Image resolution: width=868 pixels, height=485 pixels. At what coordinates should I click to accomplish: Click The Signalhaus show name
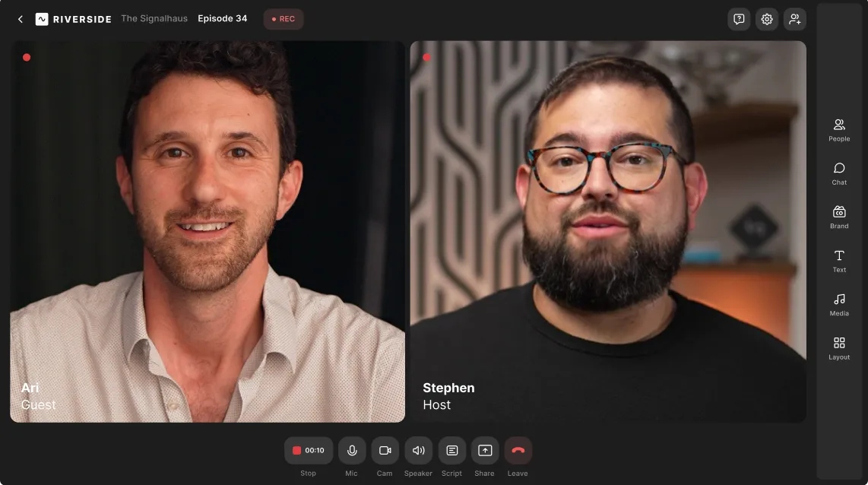154,18
